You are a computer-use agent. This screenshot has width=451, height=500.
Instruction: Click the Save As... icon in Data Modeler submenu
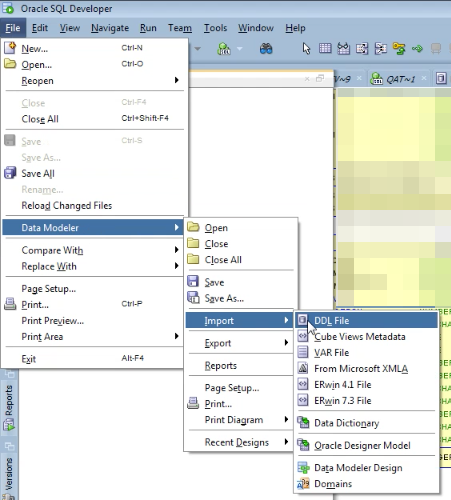pos(193,298)
